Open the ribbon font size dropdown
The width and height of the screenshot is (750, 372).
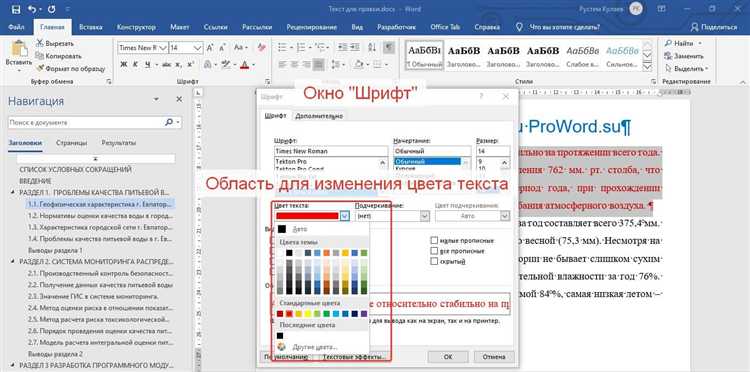pos(199,48)
